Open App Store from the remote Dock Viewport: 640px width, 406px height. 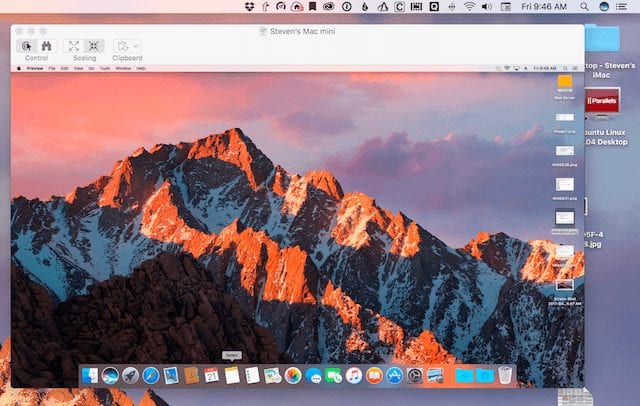pyautogui.click(x=394, y=375)
